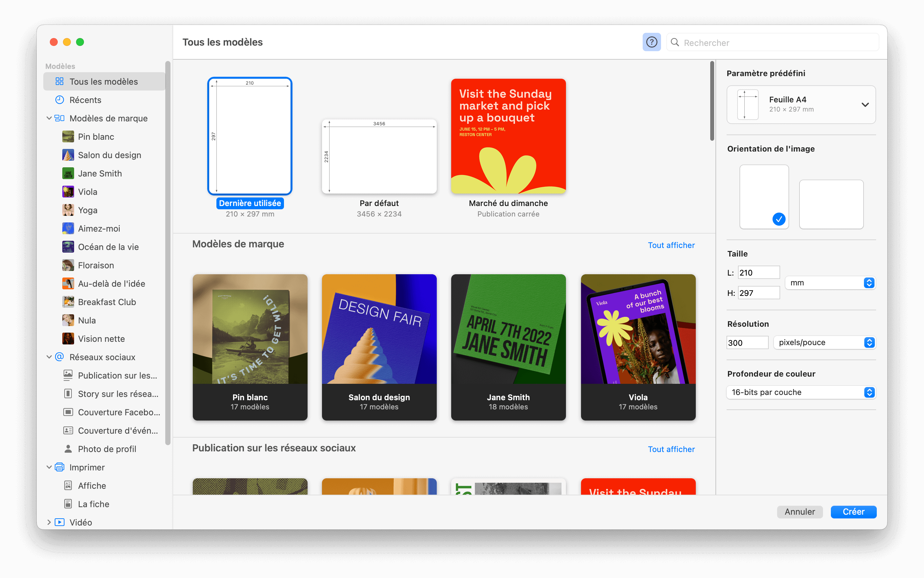Select the Dernière utilisée blank template
The height and width of the screenshot is (578, 924).
click(x=250, y=136)
